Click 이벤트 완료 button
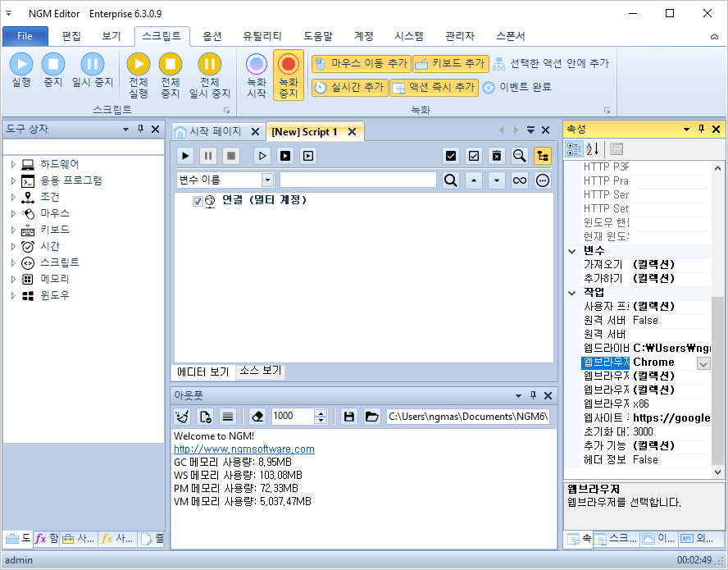This screenshot has width=728, height=570. point(516,87)
